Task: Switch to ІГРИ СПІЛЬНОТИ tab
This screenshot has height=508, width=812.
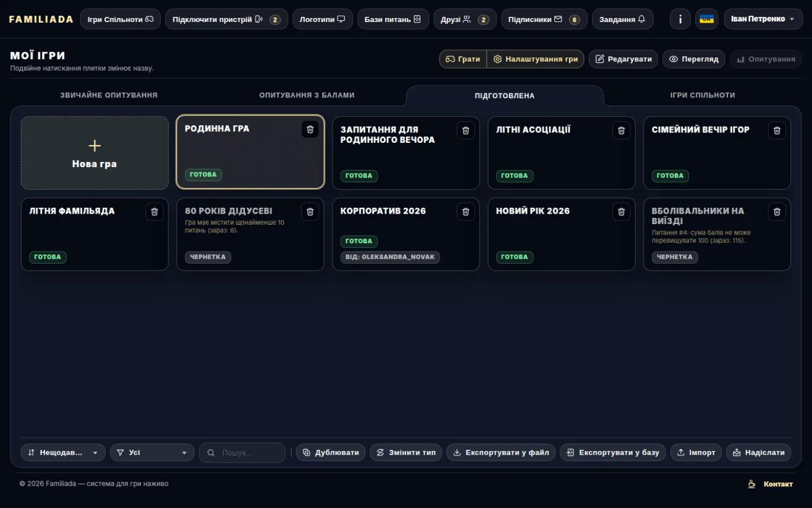Action: [702, 95]
